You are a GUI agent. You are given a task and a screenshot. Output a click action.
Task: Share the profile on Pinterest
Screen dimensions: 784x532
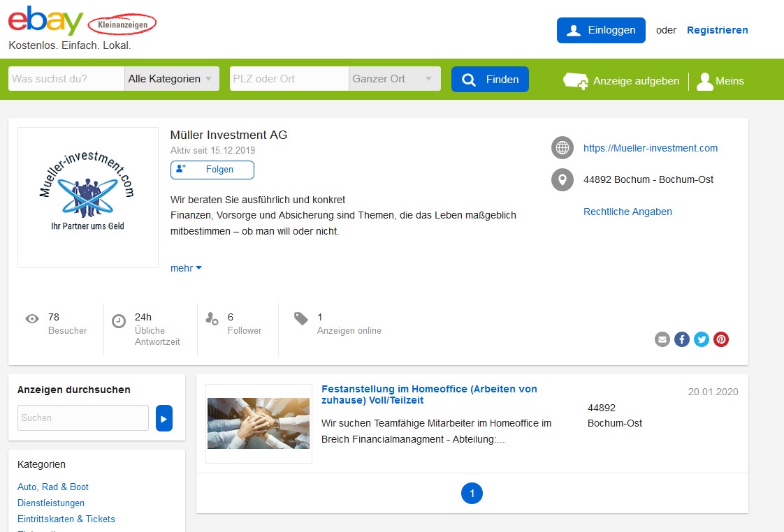(x=721, y=340)
